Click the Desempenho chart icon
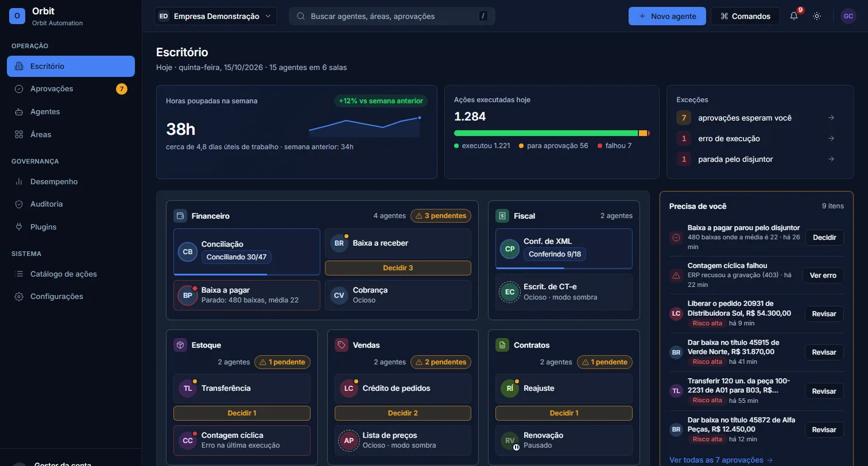The height and width of the screenshot is (466, 868). (x=19, y=181)
